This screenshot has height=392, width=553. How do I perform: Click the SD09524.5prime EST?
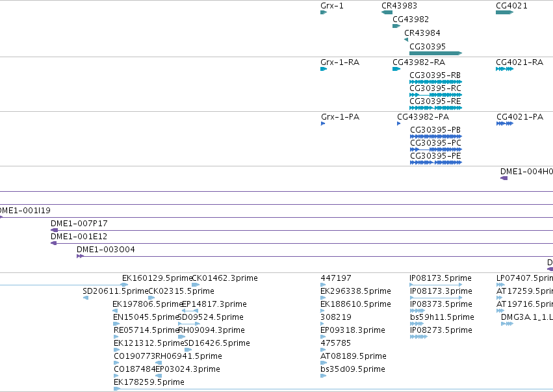point(189,324)
